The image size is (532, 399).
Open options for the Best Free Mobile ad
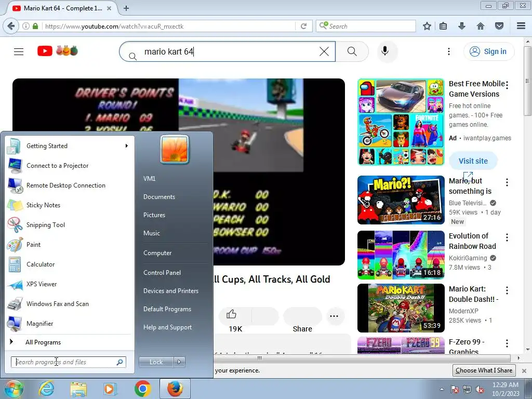click(x=507, y=85)
